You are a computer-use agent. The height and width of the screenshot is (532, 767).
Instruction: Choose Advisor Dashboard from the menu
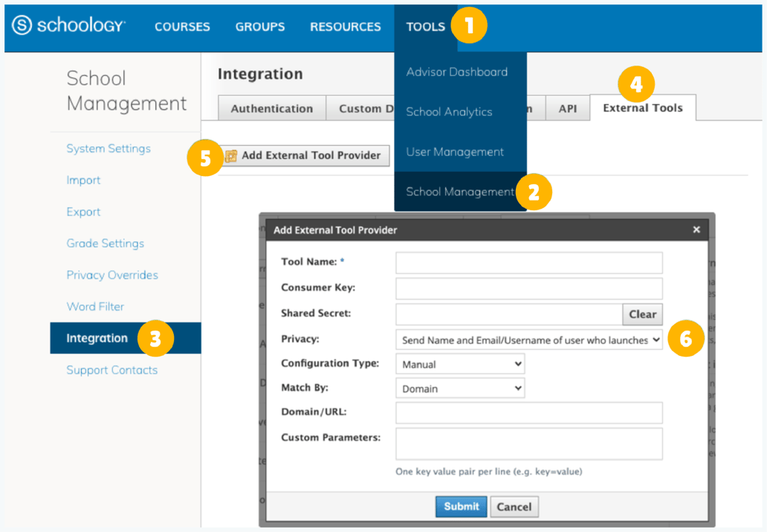point(456,72)
